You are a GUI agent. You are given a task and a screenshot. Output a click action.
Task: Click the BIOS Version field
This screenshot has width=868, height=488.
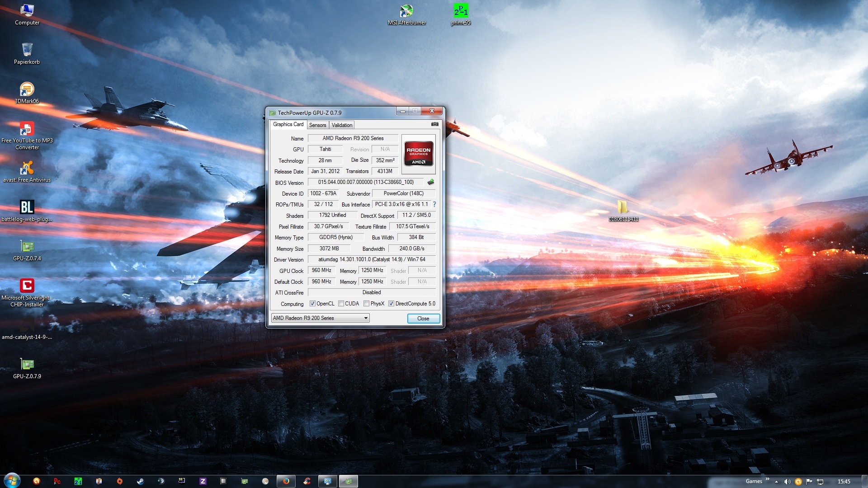366,182
